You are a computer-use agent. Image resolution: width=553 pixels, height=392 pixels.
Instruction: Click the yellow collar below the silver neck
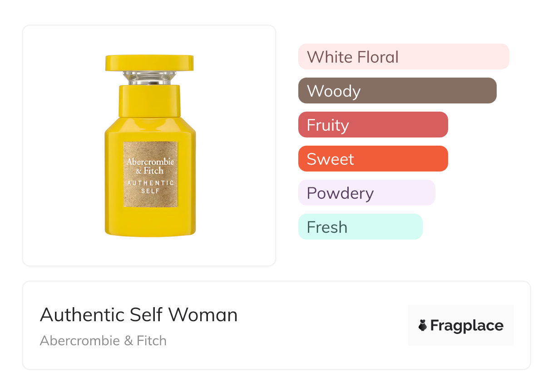tap(149, 100)
